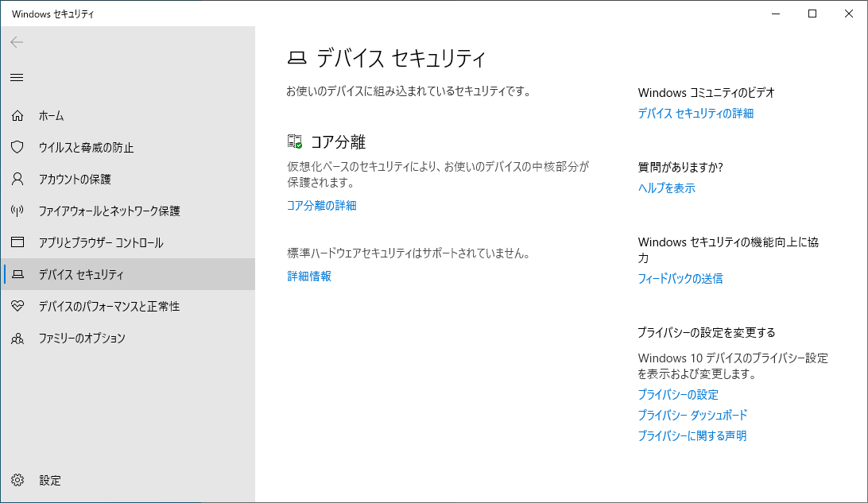Screen dimensions: 868x503
Task: Click Windows コミュニティのビデオ heading
Action: (x=707, y=92)
